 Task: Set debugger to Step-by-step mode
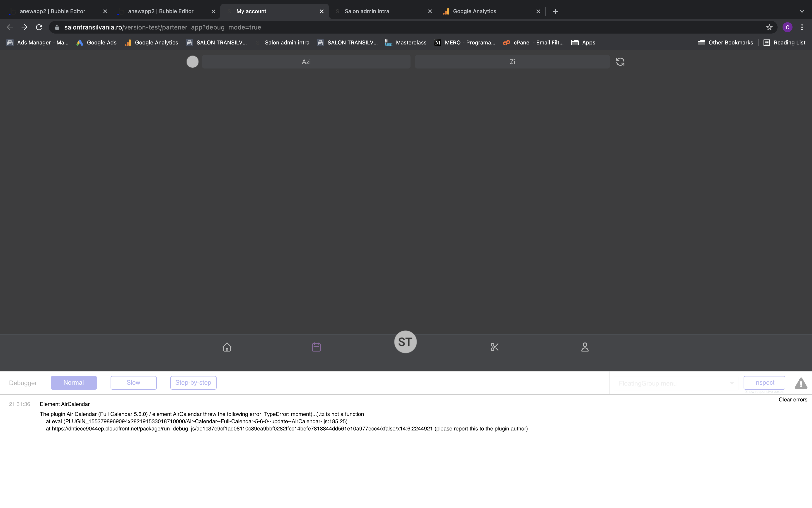193,383
